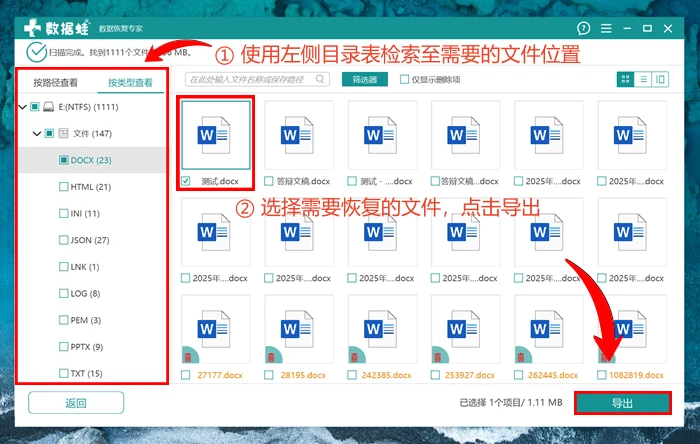Viewport: 700px width, 444px height.
Task: Collapse the 文件 (147) tree node
Action: point(36,133)
